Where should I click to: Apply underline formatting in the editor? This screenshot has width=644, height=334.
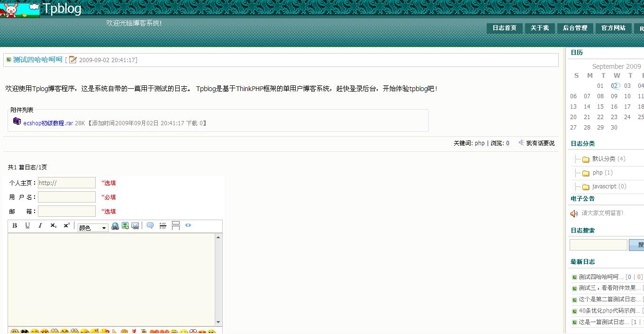tap(27, 225)
